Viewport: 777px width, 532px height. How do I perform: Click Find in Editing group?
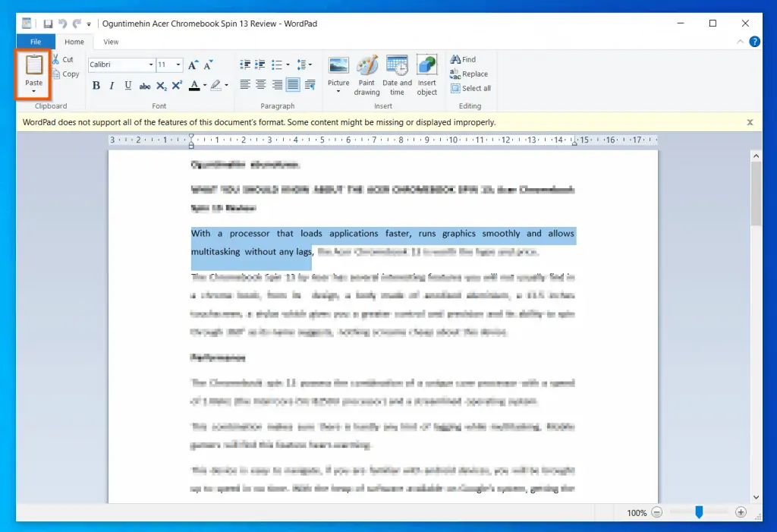coord(463,59)
